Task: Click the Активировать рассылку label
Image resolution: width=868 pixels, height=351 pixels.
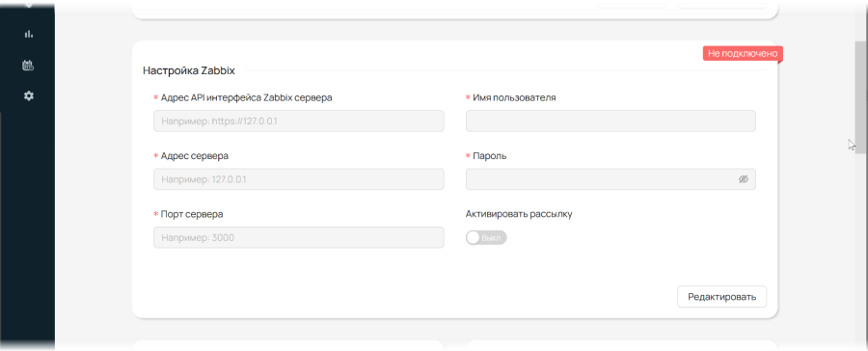Action: pos(519,214)
